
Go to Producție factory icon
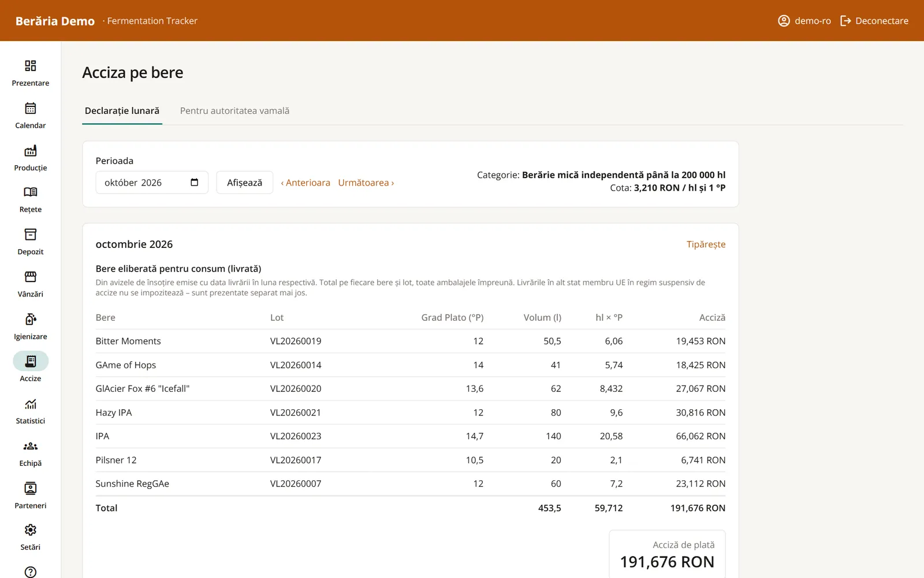point(31,150)
